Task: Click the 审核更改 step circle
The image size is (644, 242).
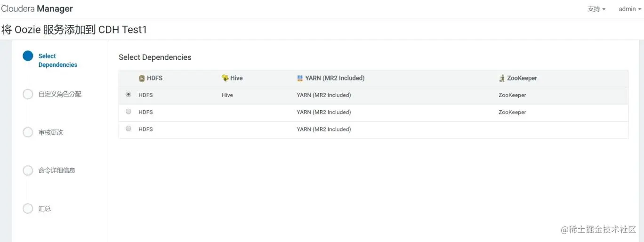Action: (x=28, y=132)
